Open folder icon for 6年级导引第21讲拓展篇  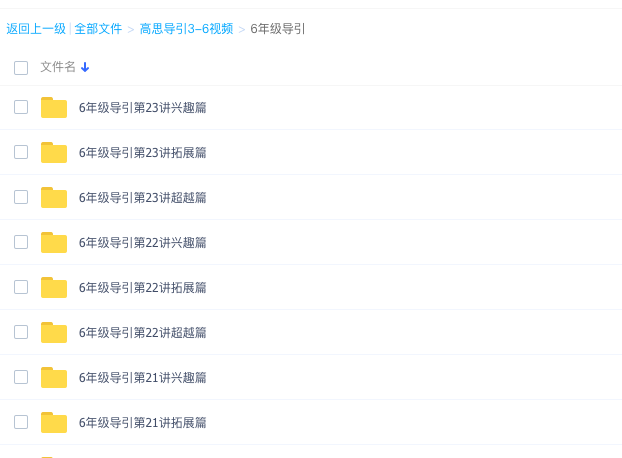[x=54, y=423]
